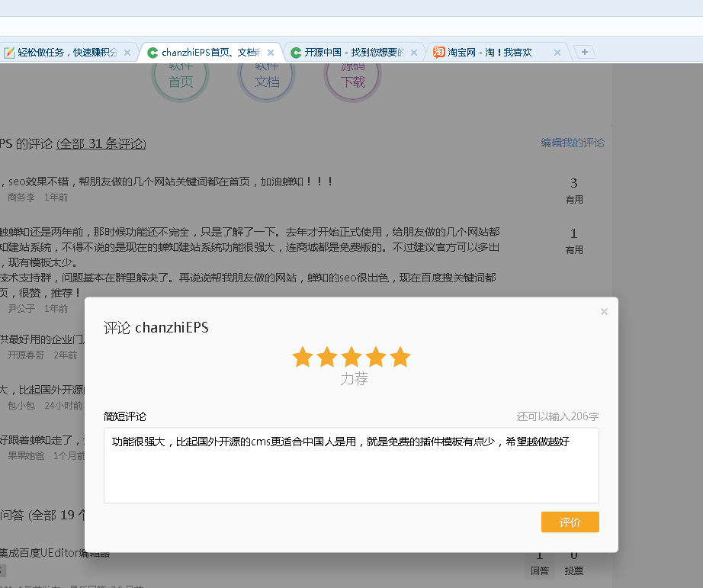
Task: Click the 开源中国 tab favicon
Action: (x=296, y=53)
